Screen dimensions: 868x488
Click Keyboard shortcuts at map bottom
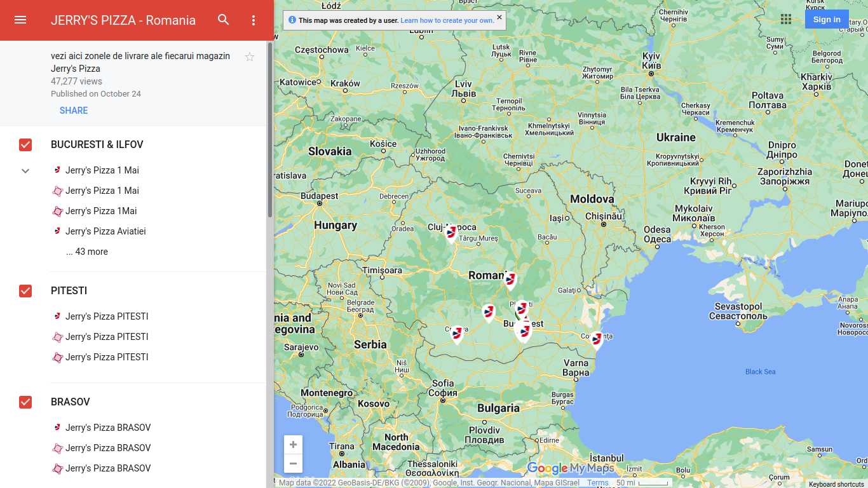(x=836, y=484)
